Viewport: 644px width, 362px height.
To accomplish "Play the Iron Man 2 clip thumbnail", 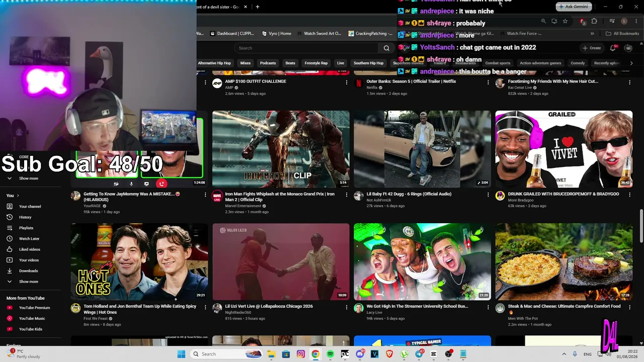I will [281, 149].
